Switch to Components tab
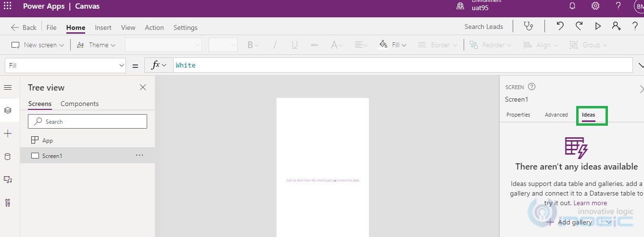 (79, 104)
